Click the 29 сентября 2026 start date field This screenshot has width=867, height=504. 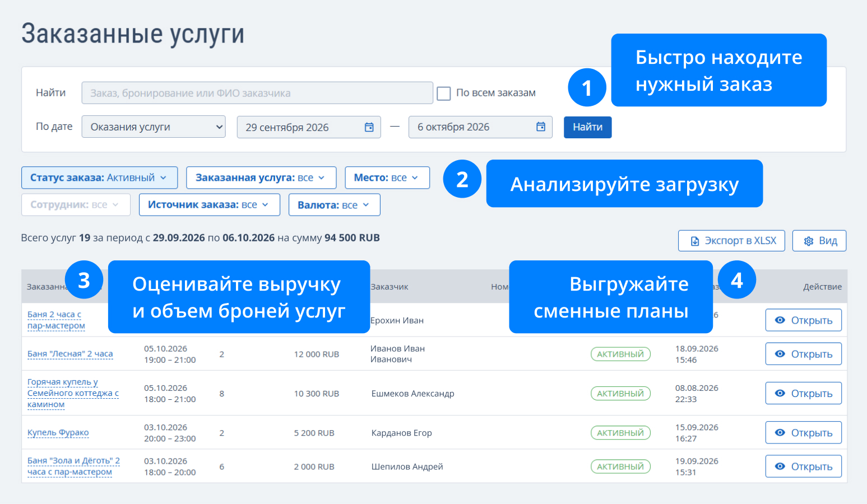tap(309, 127)
